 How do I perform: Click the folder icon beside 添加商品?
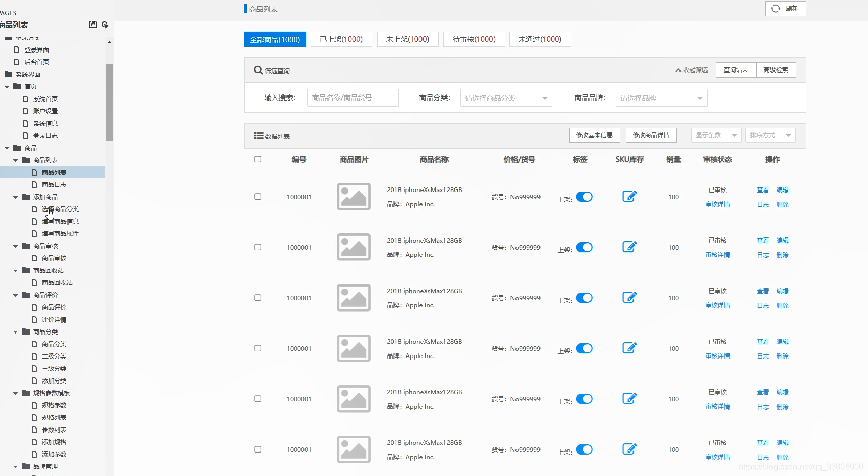26,197
